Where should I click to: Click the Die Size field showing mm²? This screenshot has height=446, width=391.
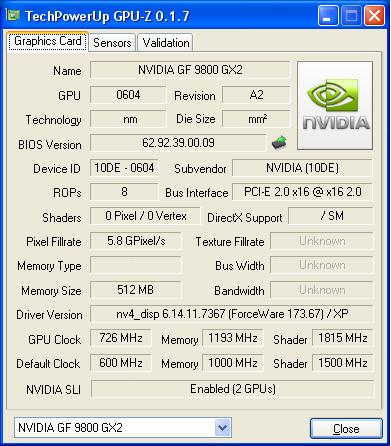click(x=256, y=119)
